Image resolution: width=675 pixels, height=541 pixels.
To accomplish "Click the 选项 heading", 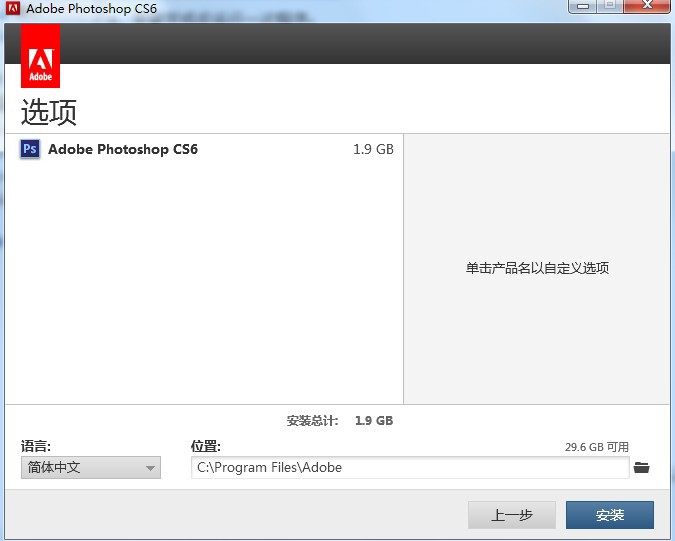I will coord(49,112).
